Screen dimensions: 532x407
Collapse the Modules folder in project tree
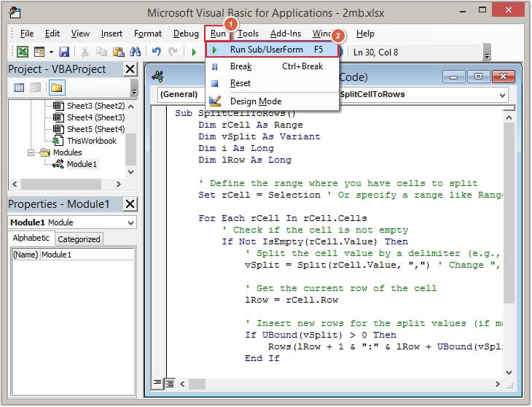(32, 152)
